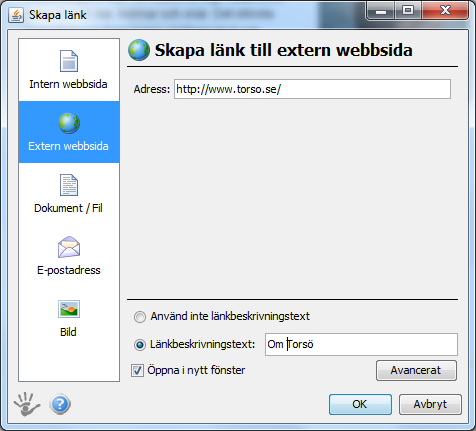Select the Intern webbsida page icon

pos(69,61)
